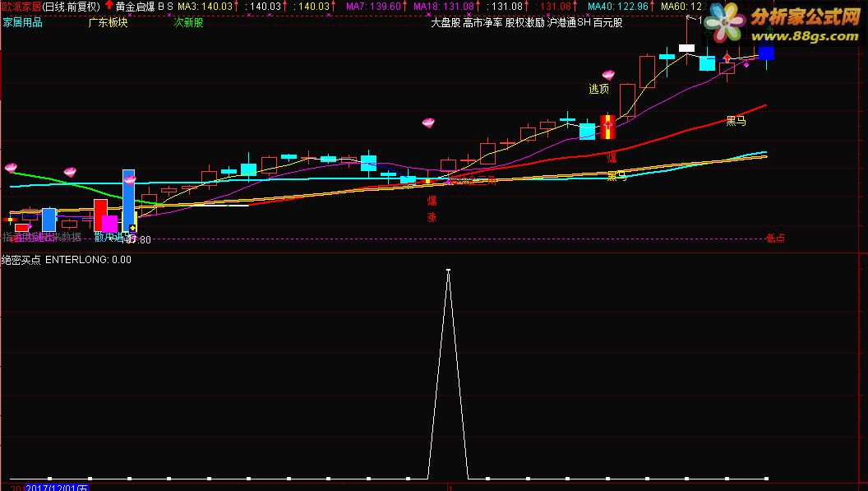Click the red up arrow beside 黄金启爆
868x491 pixels.
[109, 5]
